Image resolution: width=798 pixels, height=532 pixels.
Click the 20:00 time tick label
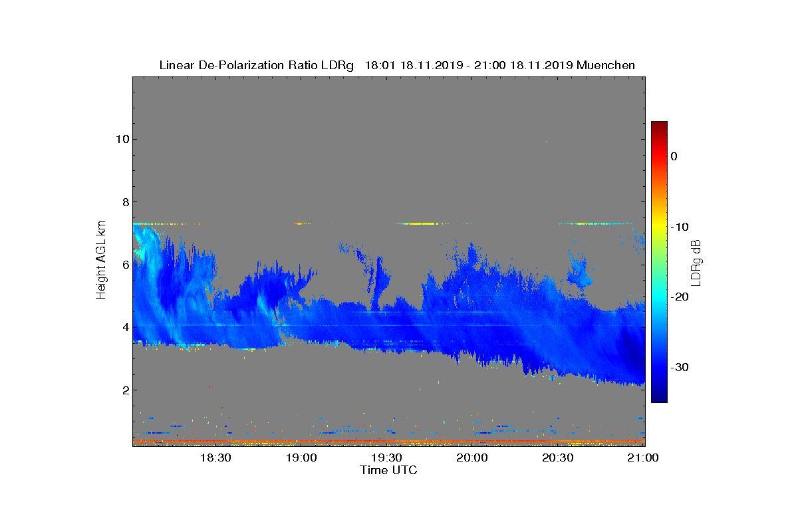click(x=472, y=458)
